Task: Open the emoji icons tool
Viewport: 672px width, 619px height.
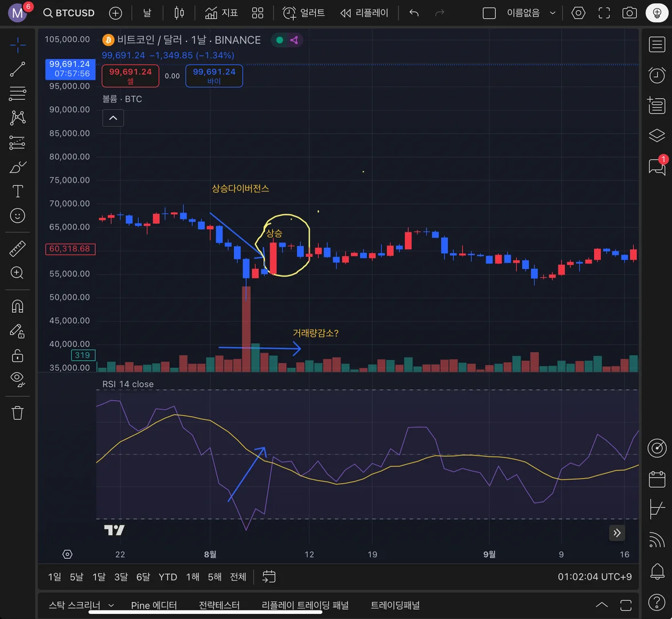Action: pyautogui.click(x=18, y=216)
